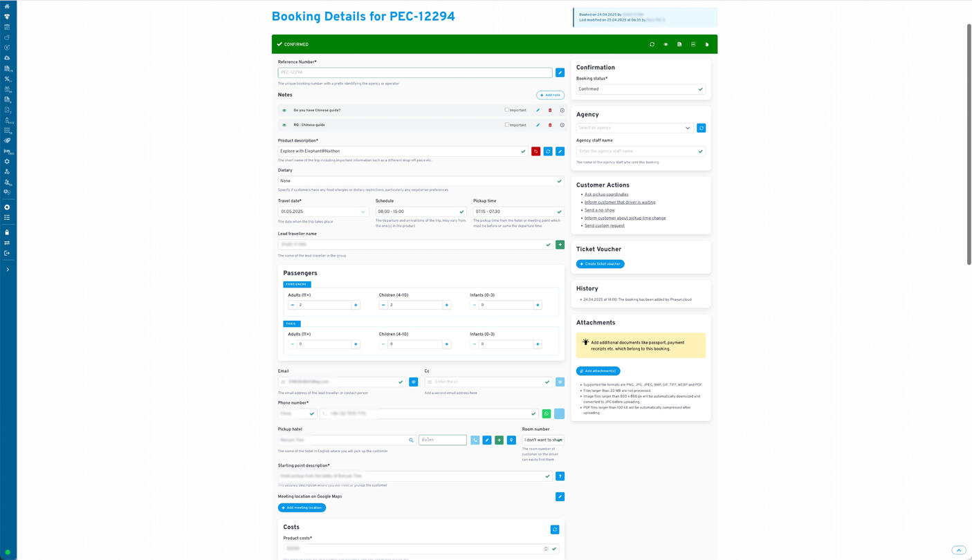Click the blue edit pencil beside Reference Number
The width and height of the screenshot is (972, 560).
click(x=560, y=73)
